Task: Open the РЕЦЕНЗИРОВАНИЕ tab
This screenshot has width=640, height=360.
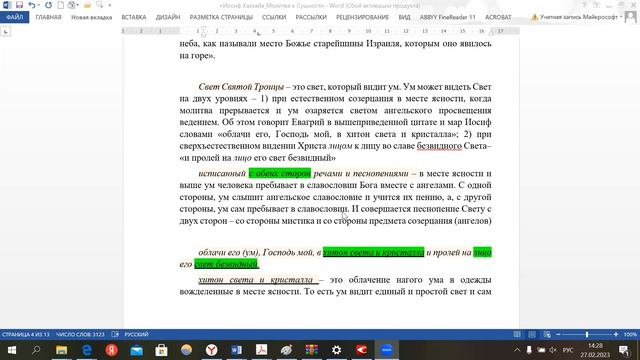Action: point(362,17)
